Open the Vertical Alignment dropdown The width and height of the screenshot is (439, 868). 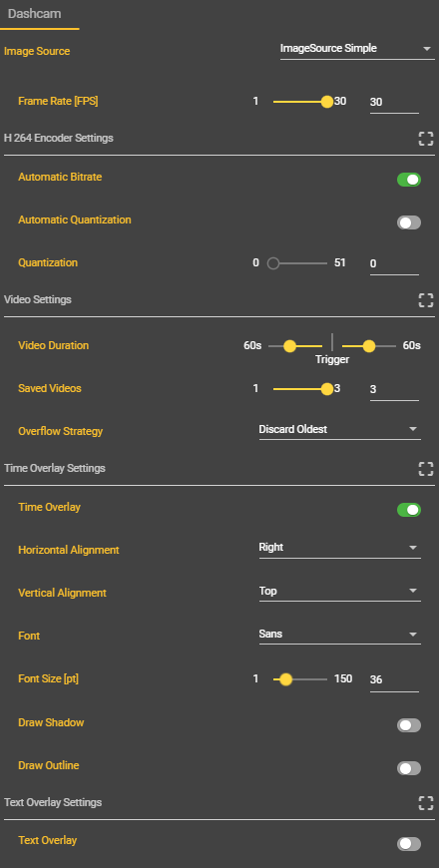[340, 591]
